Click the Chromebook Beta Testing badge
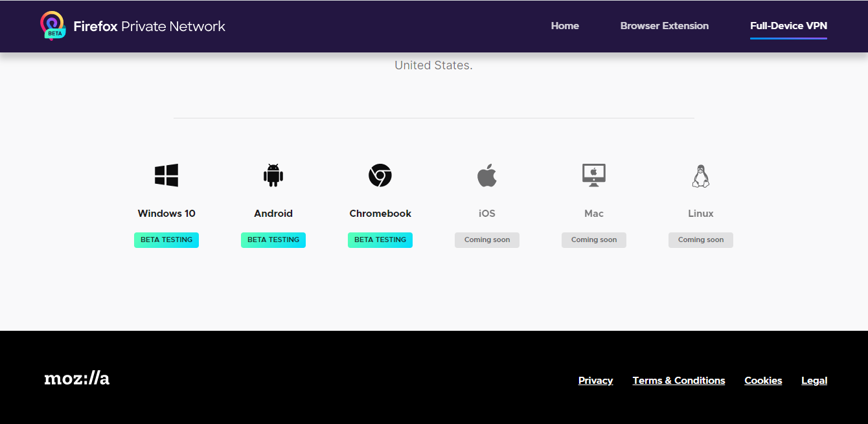Image resolution: width=868 pixels, height=424 pixels. pos(380,240)
